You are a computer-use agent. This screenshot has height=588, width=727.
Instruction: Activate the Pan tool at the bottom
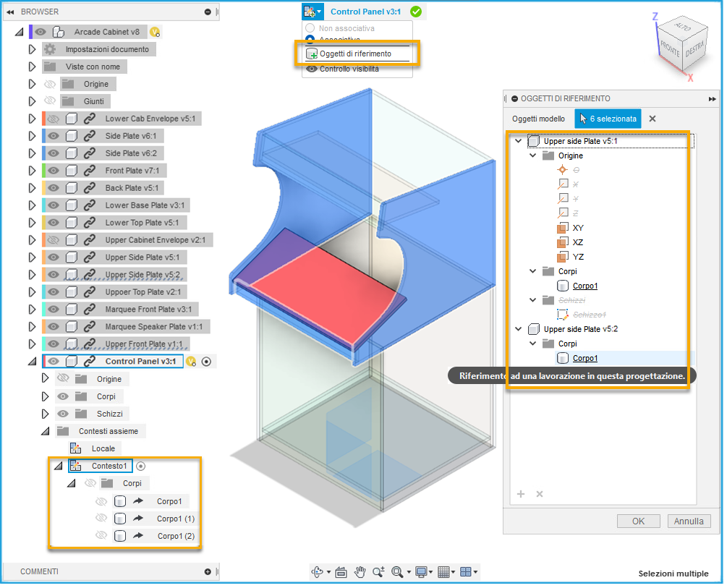coord(360,571)
